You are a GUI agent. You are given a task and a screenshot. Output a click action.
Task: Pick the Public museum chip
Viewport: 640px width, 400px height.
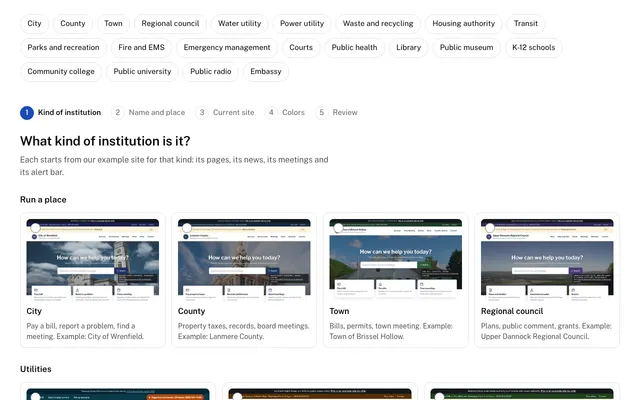(467, 48)
